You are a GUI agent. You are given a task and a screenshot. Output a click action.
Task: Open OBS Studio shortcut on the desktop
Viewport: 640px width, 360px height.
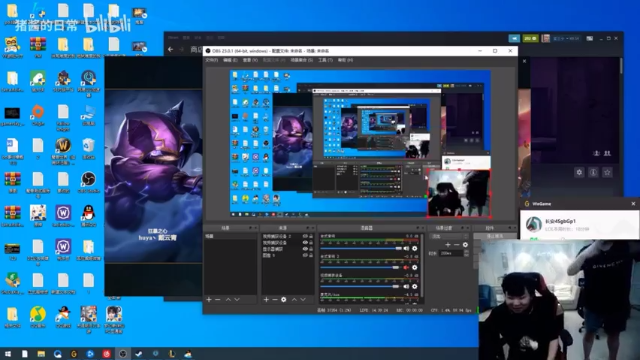pos(88,182)
